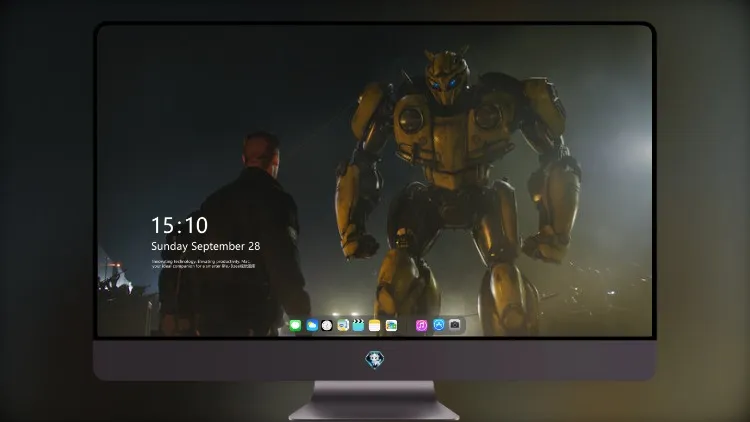Launch the pink iTunes Store music icon
This screenshot has width=750, height=422.
click(421, 325)
